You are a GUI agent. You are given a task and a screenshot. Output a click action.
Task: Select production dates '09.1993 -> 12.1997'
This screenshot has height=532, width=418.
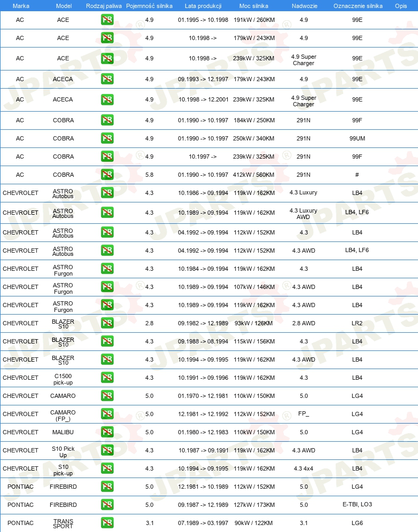pos(203,79)
